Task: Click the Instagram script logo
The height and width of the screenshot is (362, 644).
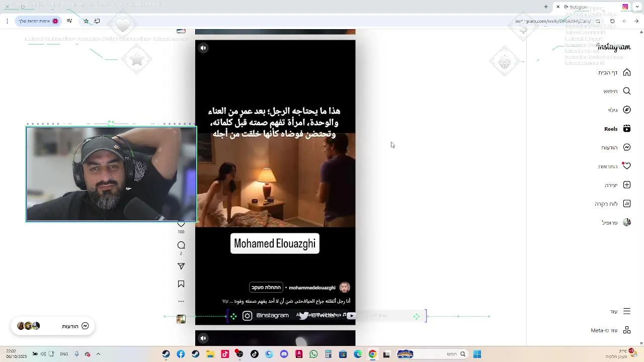Action: tap(613, 47)
